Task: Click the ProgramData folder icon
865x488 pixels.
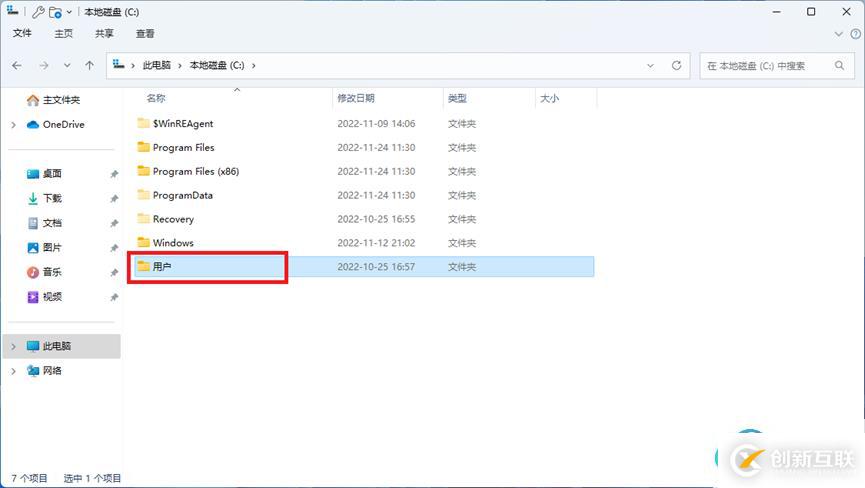Action: click(143, 195)
